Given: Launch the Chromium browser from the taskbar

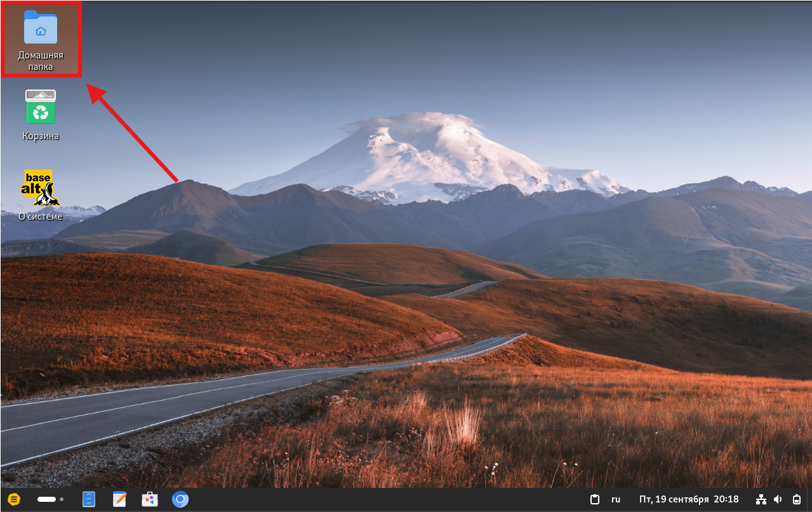Looking at the screenshot, I should pyautogui.click(x=180, y=499).
